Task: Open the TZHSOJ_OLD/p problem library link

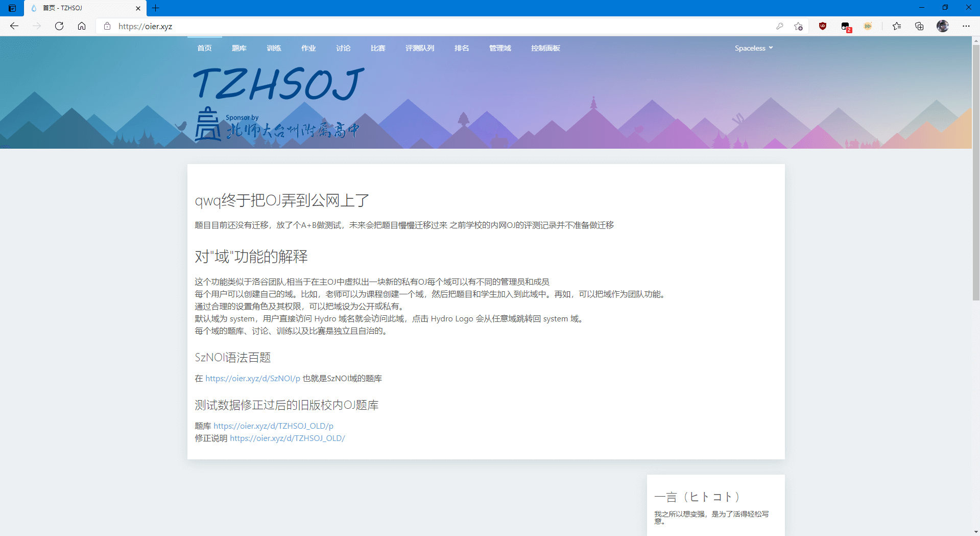Action: 273,426
